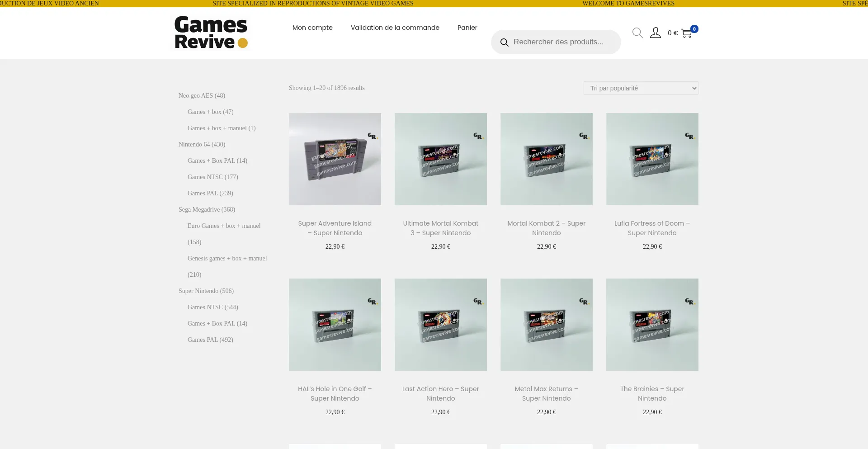Click the cart item count badge
Screen dimensions: 868x449
click(694, 28)
